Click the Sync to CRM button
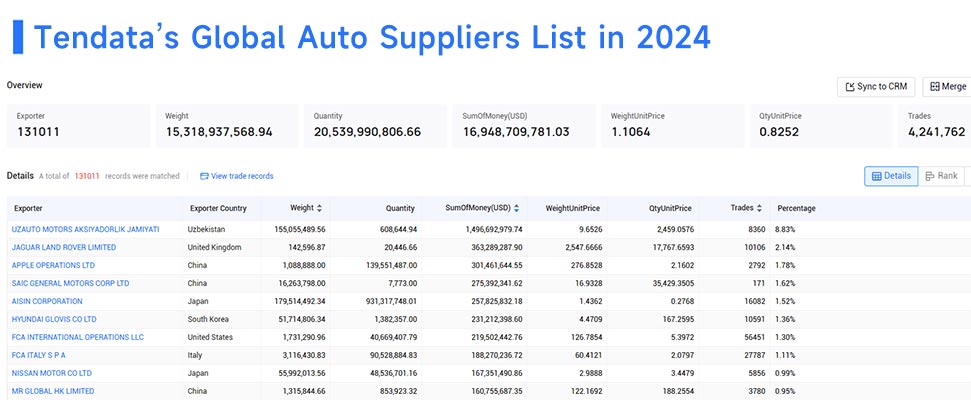Image resolution: width=971 pixels, height=410 pixels. pyautogui.click(x=876, y=87)
